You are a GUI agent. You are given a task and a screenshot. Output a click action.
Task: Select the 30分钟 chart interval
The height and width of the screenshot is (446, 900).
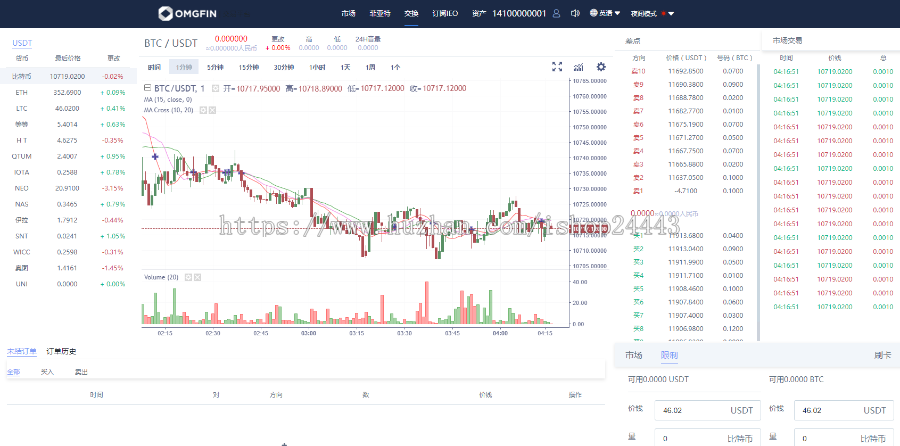pos(284,67)
